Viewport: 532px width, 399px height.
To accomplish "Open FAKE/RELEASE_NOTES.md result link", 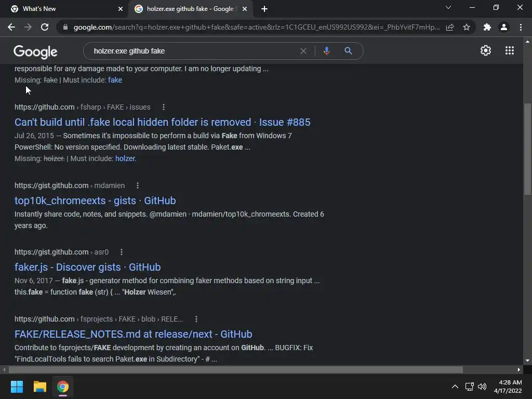I will [x=134, y=334].
